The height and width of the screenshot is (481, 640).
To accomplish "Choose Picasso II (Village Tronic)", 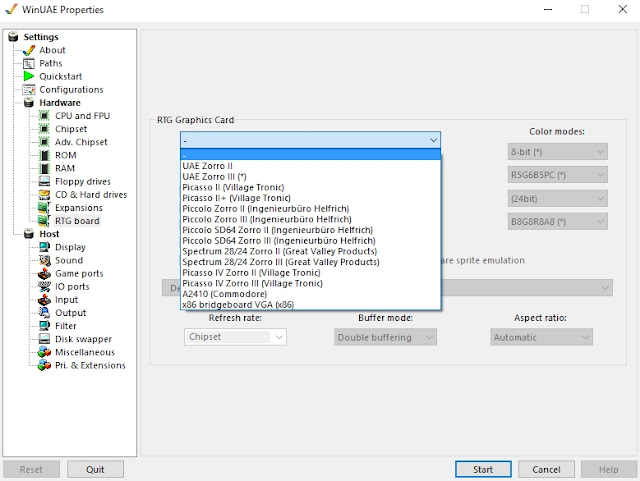I will click(x=310, y=187).
